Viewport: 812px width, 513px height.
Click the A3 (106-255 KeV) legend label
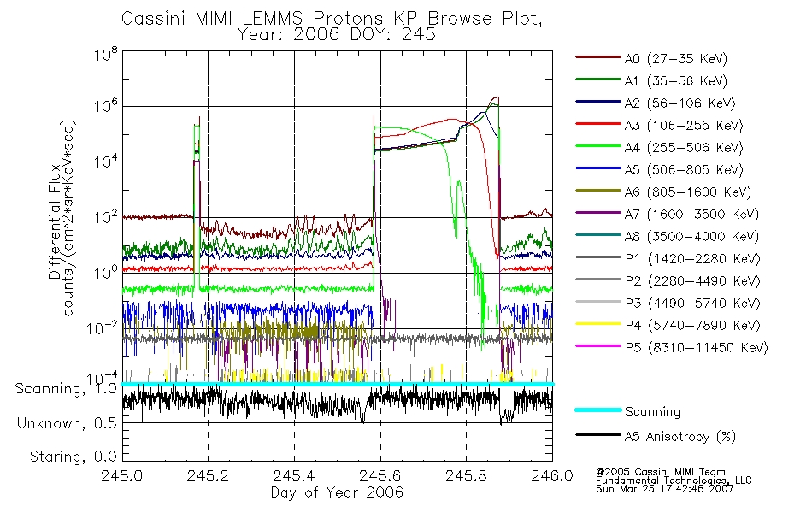[684, 126]
